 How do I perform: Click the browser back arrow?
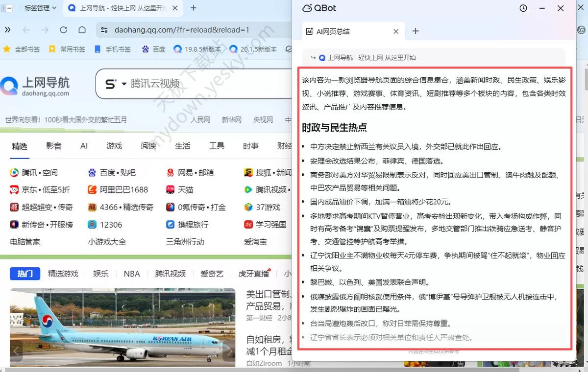(x=26, y=30)
